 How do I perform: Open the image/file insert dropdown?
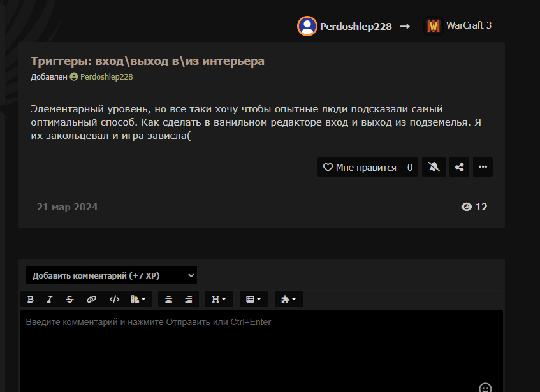(138, 299)
